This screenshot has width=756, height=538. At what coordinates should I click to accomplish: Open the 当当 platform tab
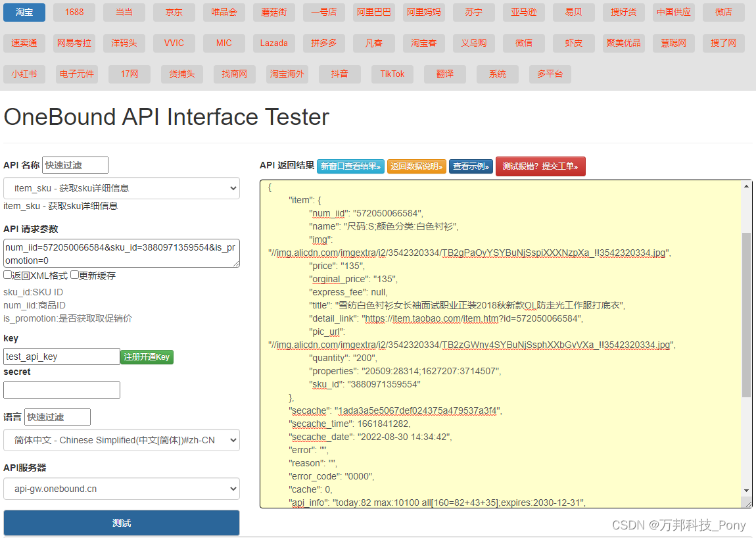tap(124, 12)
